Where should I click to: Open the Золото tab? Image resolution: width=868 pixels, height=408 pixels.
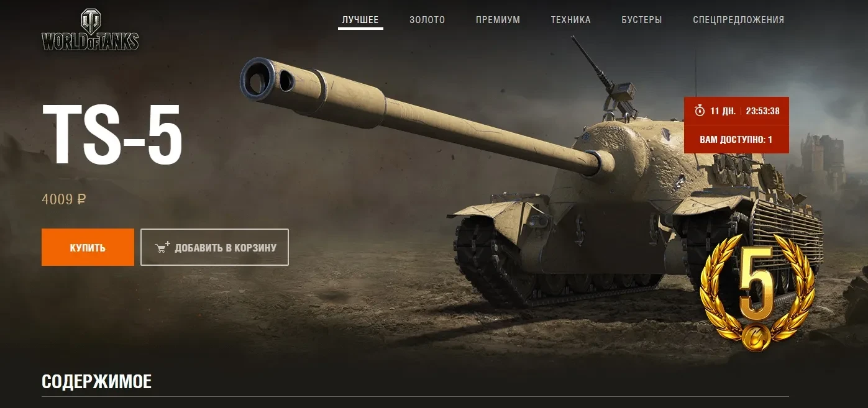point(427,20)
